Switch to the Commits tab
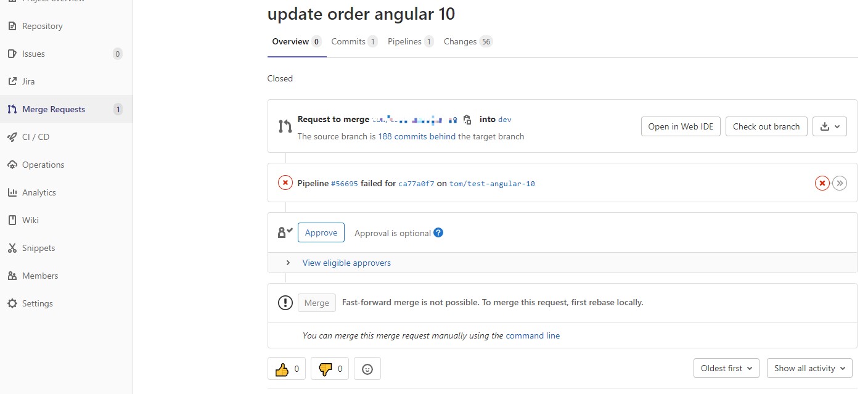 tap(354, 41)
